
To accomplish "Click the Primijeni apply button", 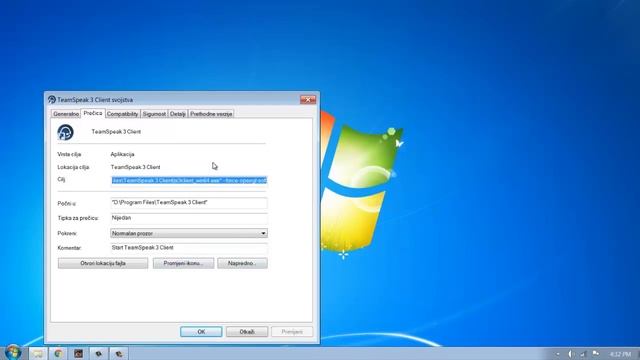I will click(292, 332).
